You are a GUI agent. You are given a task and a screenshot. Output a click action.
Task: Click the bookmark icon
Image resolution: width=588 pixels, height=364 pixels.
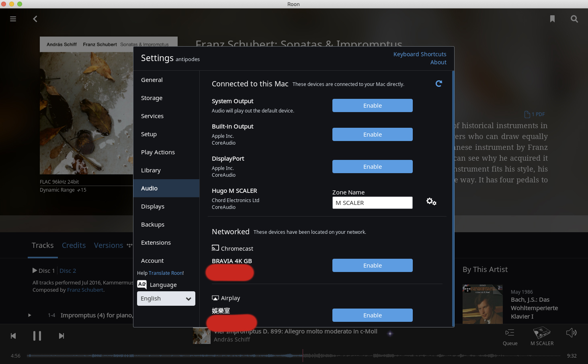pos(552,19)
